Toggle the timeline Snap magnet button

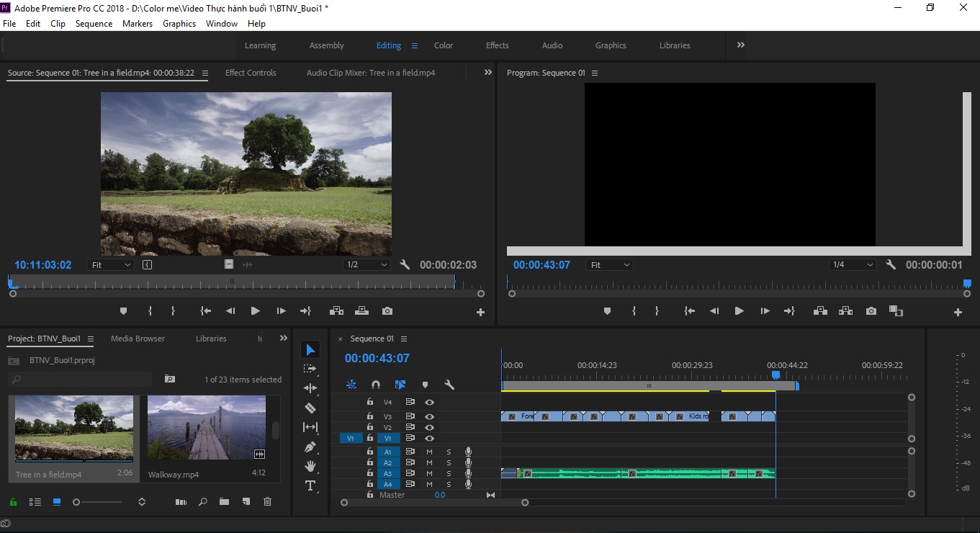pyautogui.click(x=375, y=385)
